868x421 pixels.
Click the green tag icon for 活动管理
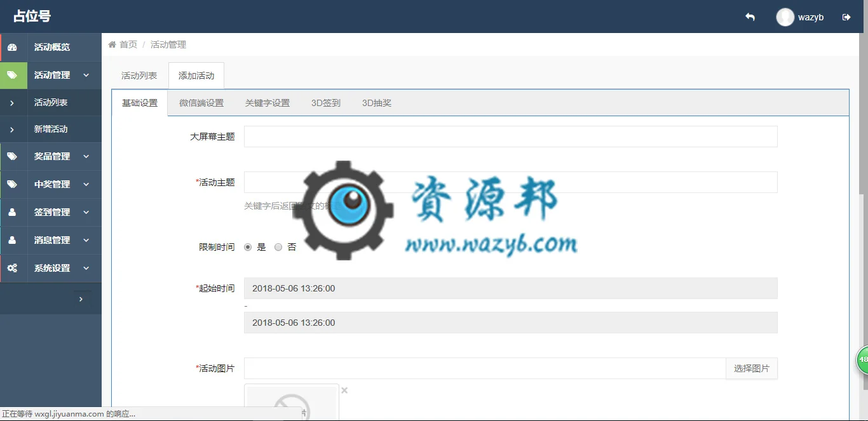tap(12, 75)
